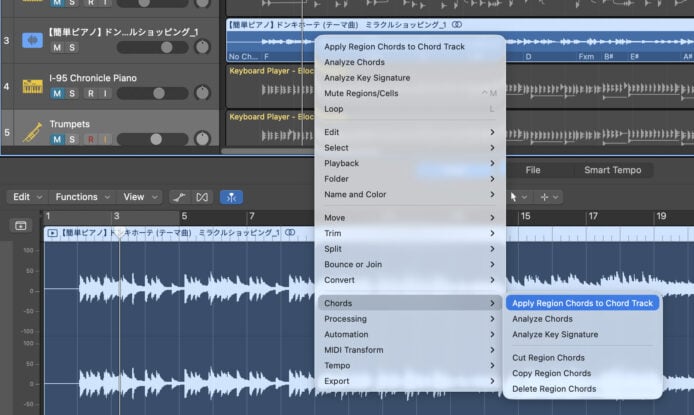Mute the Trumpets track
The height and width of the screenshot is (415, 694).
pyautogui.click(x=57, y=140)
